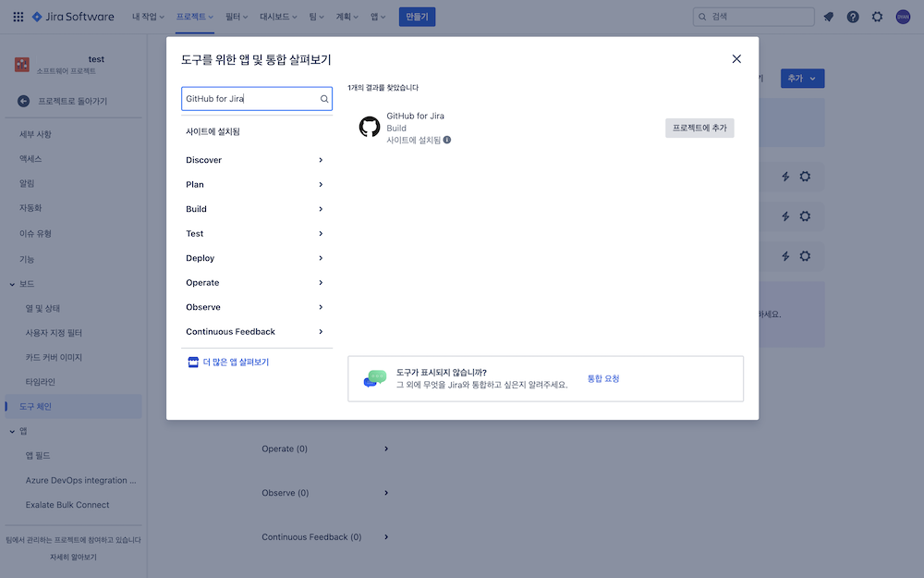This screenshot has width=924, height=578.
Task: Click 프로젝트로 돌아가기 in sidebar
Action: click(x=72, y=101)
